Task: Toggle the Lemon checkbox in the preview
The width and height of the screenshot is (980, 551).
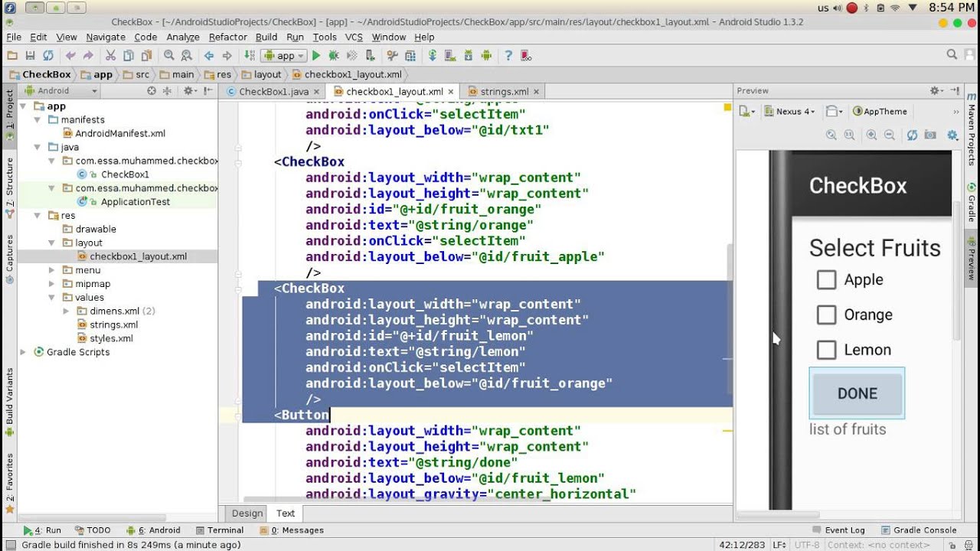Action: (x=826, y=350)
